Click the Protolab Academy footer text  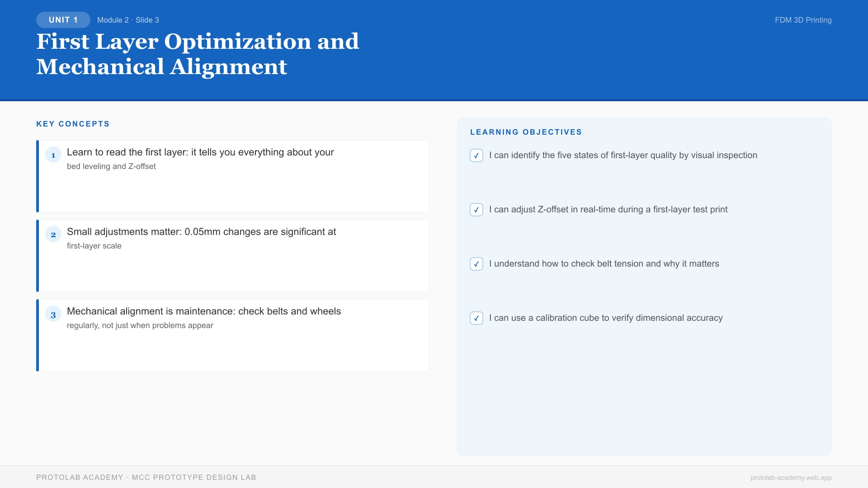146,478
